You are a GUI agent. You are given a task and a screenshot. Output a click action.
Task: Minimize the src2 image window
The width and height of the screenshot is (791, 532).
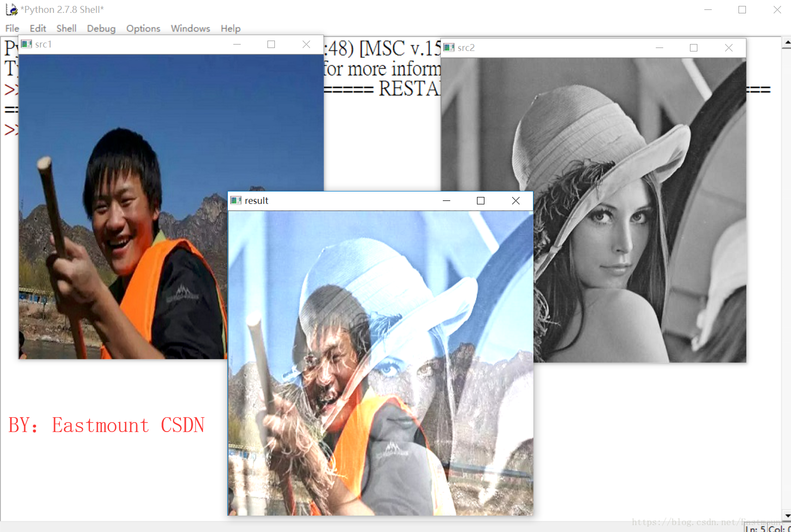[659, 48]
